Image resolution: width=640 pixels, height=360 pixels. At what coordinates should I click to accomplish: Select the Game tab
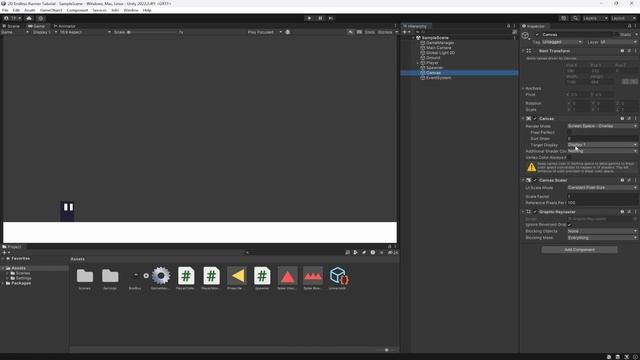(x=37, y=26)
